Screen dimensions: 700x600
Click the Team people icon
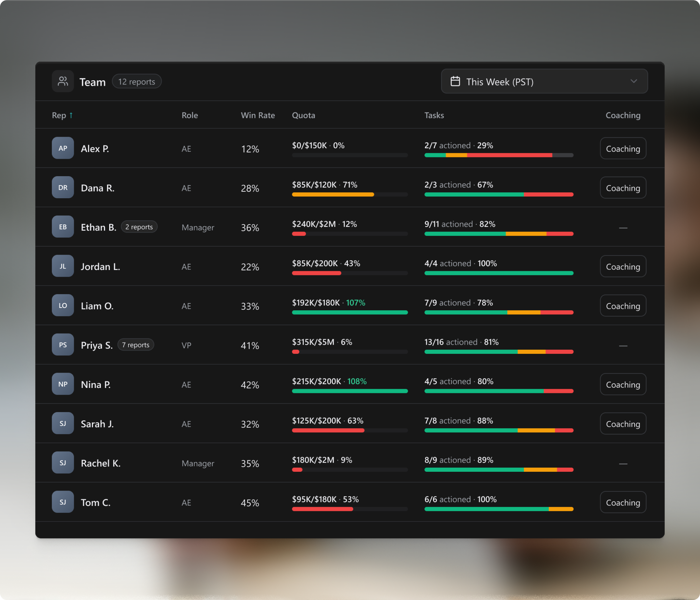click(63, 81)
